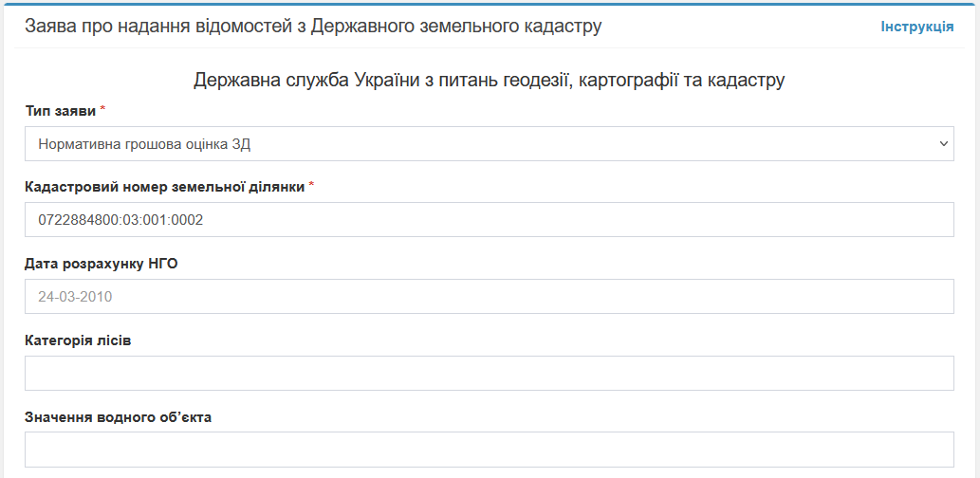Click the cadastral number text 0722884800:03:001:0002

120,220
